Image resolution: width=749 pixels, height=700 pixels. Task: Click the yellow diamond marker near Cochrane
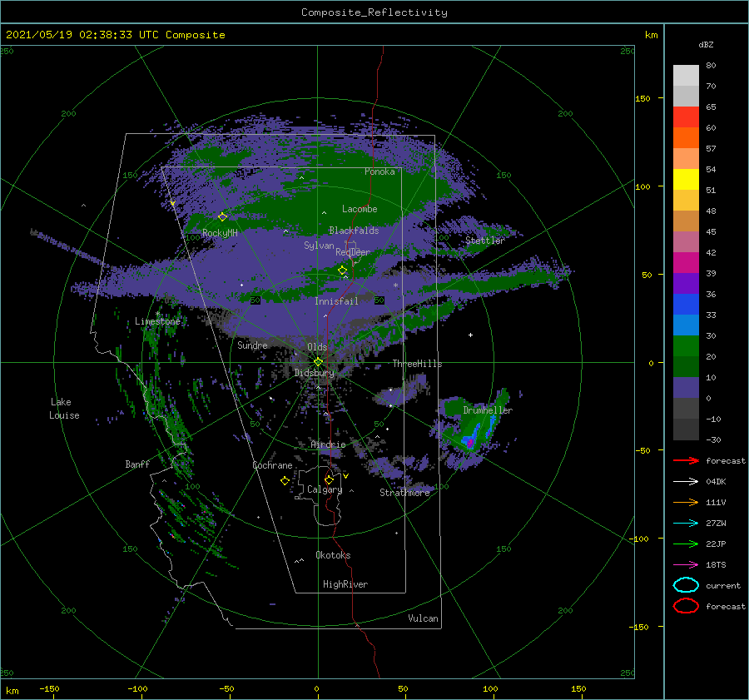point(285,481)
